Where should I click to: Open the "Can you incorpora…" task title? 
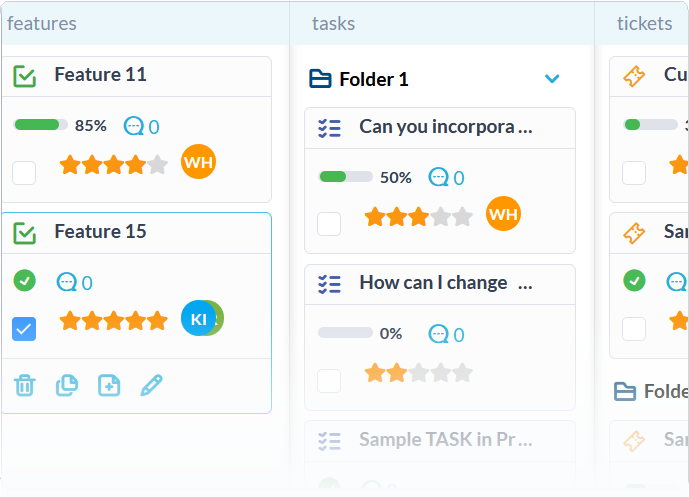446,127
